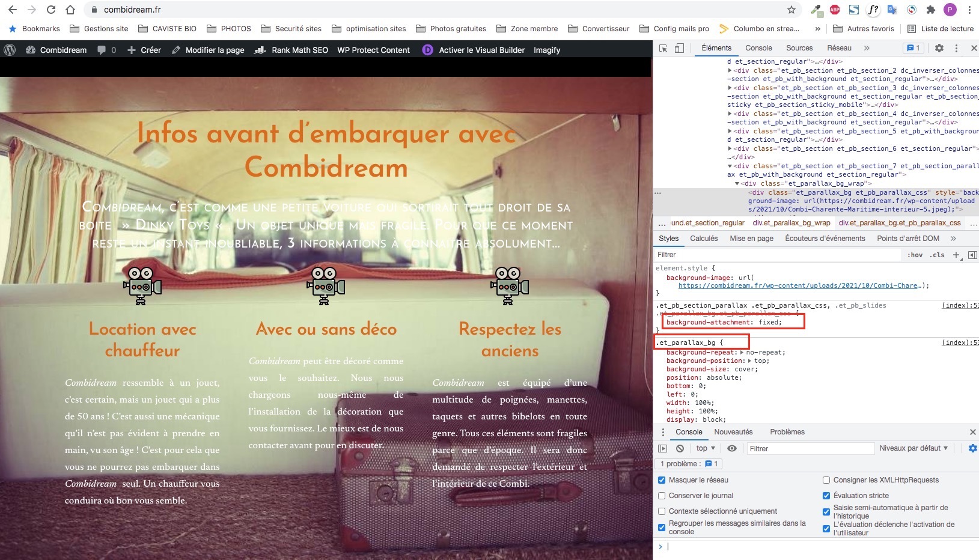
Task: Click the camera icon above Location avec chauffeur
Action: pos(142,285)
